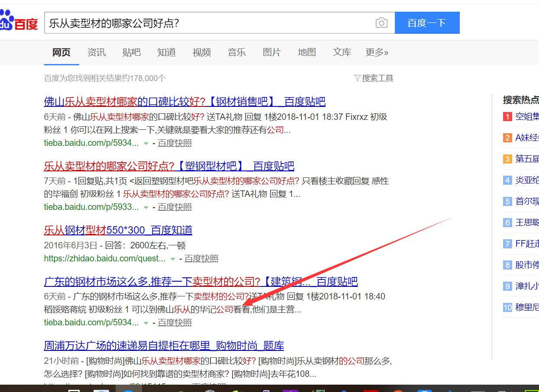The height and width of the screenshot is (392, 539).
Task: Open 搜索工具 search tools filter
Action: point(374,78)
